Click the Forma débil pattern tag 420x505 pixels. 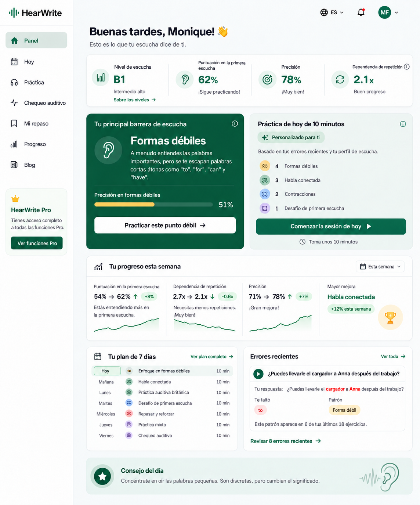(344, 410)
